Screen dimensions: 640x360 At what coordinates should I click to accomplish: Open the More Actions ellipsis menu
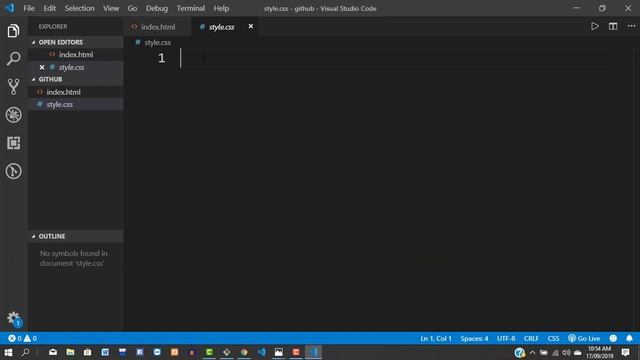(631, 27)
